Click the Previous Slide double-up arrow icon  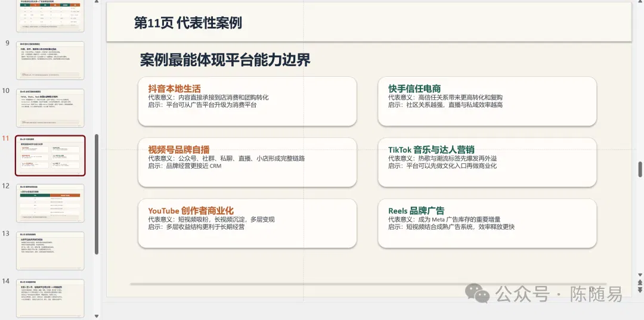[x=639, y=282]
